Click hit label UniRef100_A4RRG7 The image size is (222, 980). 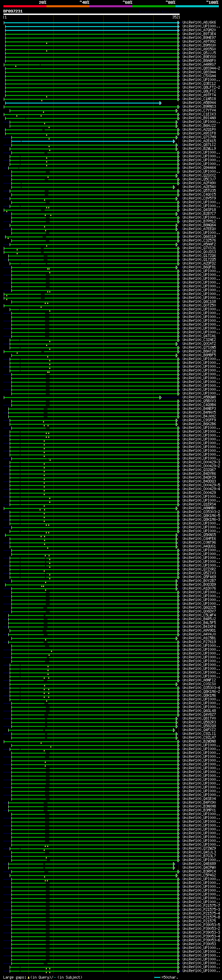(x=199, y=65)
